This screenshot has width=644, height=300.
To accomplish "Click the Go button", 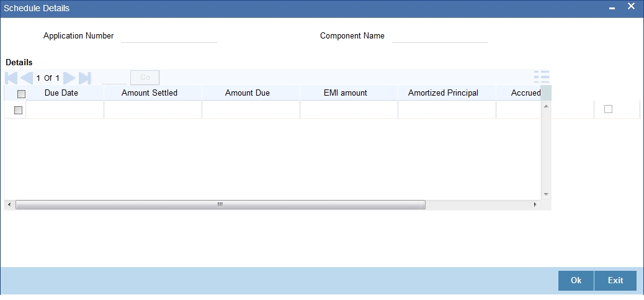I will pyautogui.click(x=145, y=77).
